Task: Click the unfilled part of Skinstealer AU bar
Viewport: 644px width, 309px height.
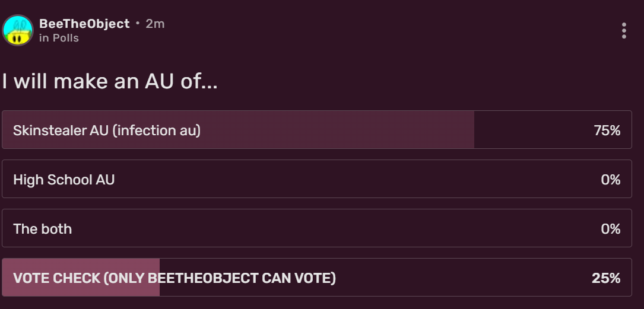Action: 528,130
